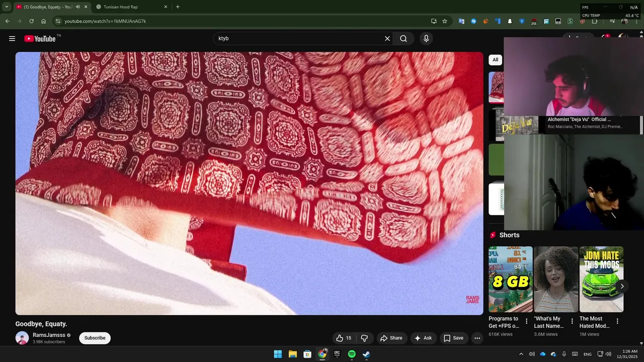The width and height of the screenshot is (644, 362).
Task: Open options for The Most Hated Mod short
Action: (617, 321)
